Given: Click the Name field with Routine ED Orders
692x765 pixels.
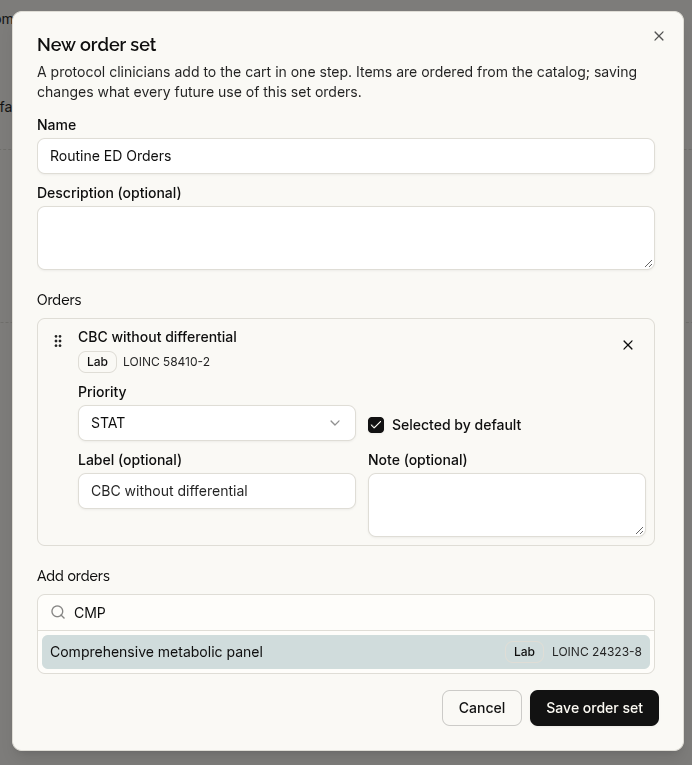Looking at the screenshot, I should (346, 156).
